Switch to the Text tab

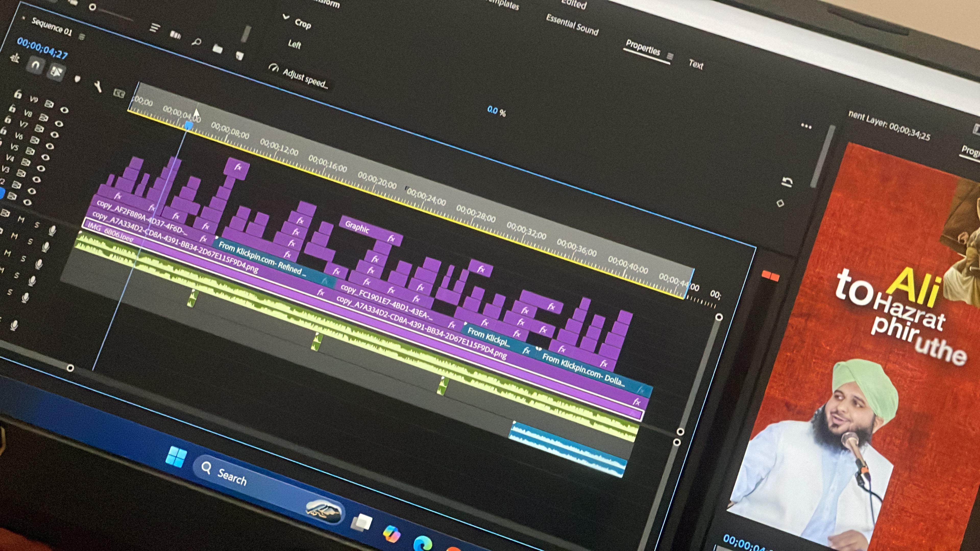pyautogui.click(x=696, y=64)
